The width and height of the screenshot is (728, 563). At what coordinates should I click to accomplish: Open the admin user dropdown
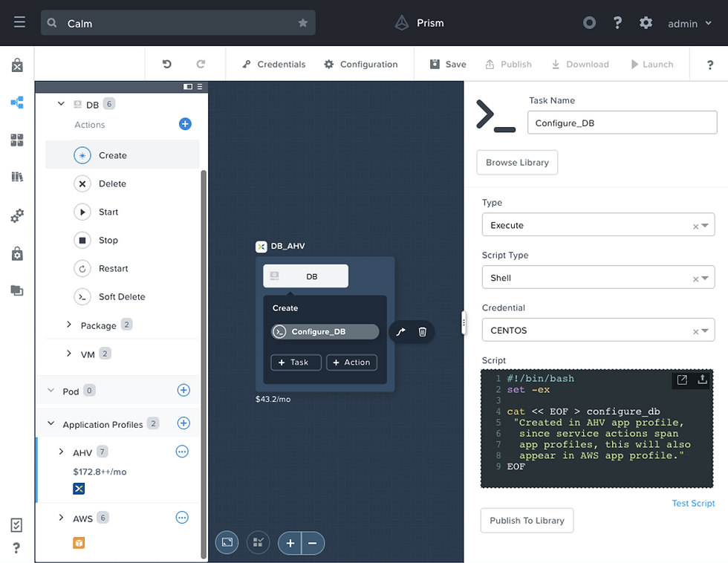689,23
